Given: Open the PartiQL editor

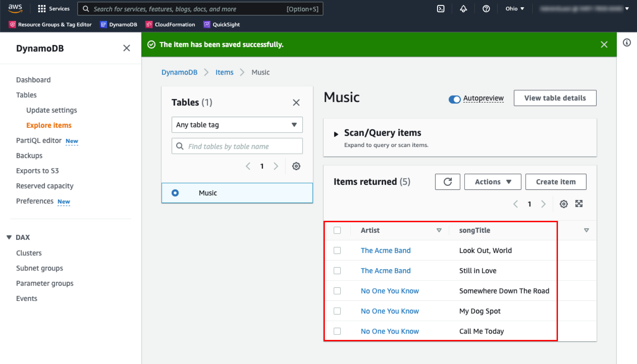Looking at the screenshot, I should 39,140.
